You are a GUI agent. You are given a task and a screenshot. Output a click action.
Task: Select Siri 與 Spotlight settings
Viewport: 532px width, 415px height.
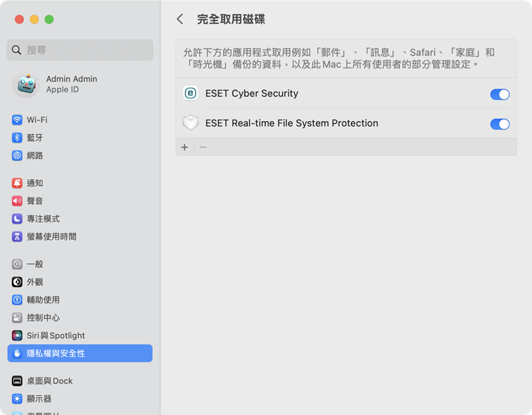(x=80, y=336)
